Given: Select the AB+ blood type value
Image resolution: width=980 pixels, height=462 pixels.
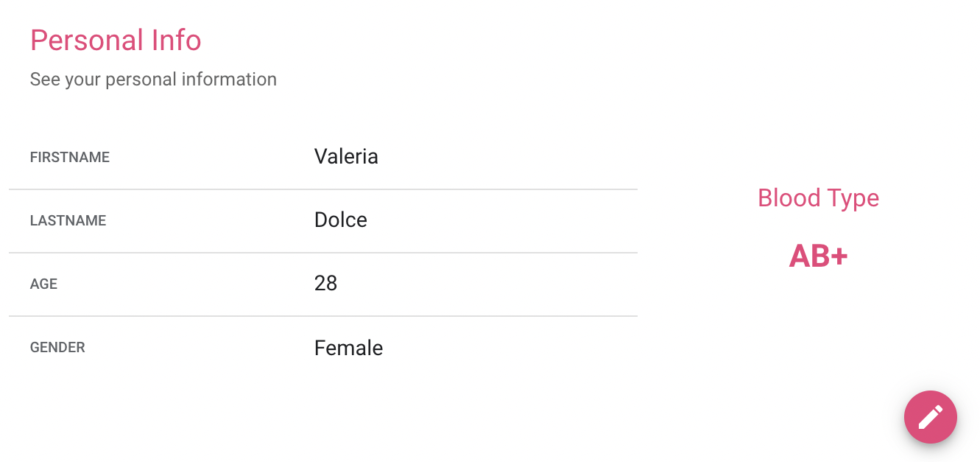Looking at the screenshot, I should (x=818, y=256).
